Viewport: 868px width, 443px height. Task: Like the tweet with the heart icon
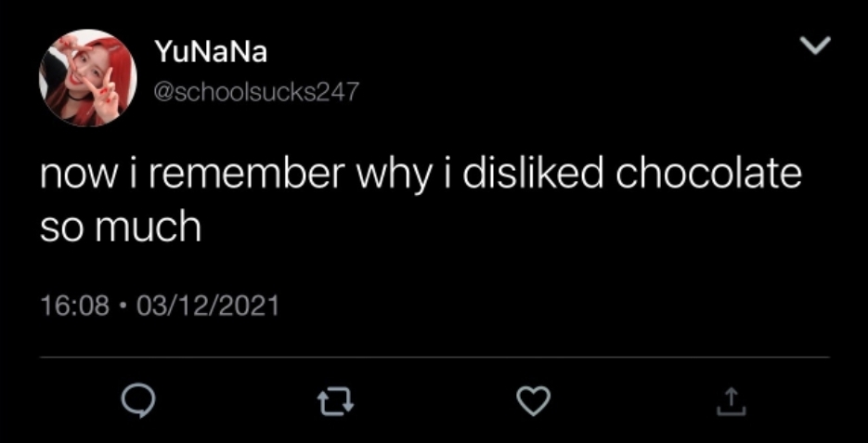(x=533, y=401)
